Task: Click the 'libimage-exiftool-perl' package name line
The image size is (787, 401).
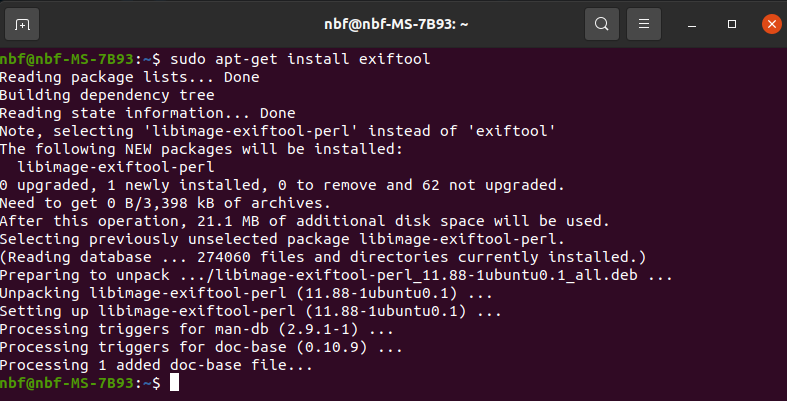Action: point(116,167)
